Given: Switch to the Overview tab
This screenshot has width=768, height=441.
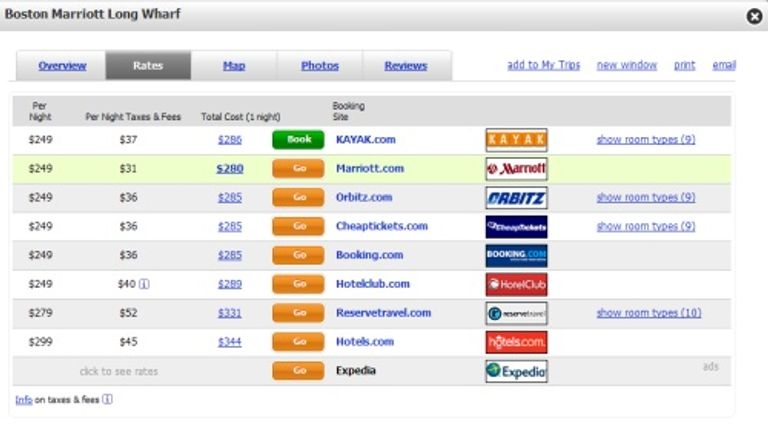Looking at the screenshot, I should click(62, 66).
